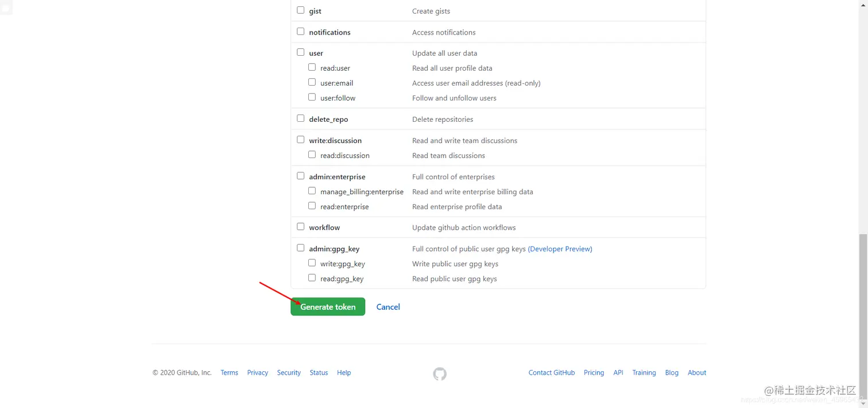Click the GitHub Octocat footer logo

(440, 374)
